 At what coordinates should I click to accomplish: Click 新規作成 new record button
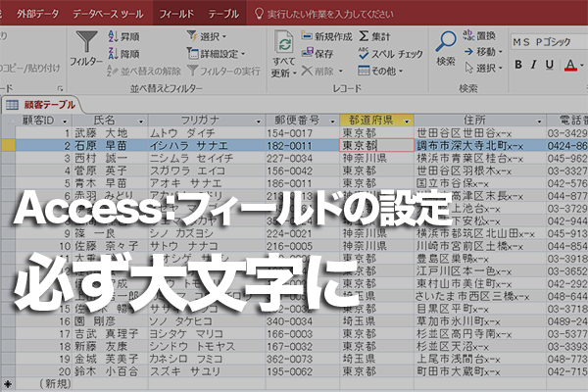(326, 36)
